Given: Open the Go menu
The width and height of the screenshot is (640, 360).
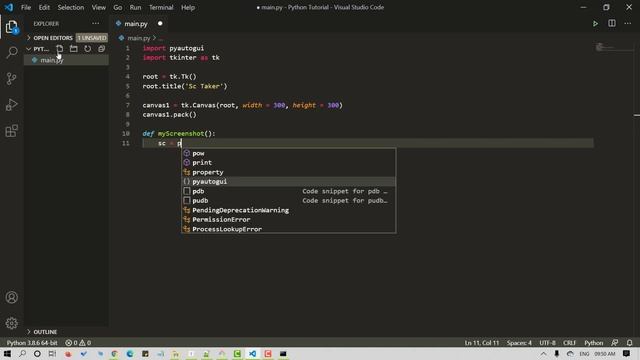Looking at the screenshot, I should [118, 7].
